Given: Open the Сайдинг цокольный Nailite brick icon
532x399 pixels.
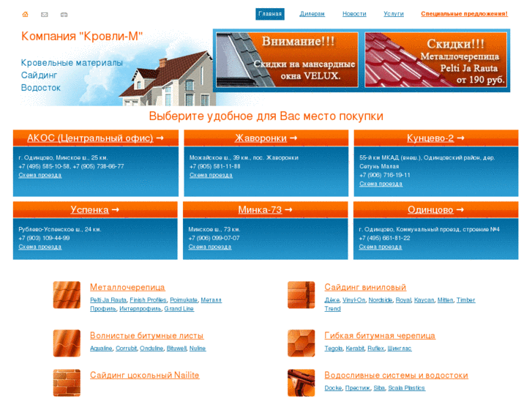Looking at the screenshot, I should pyautogui.click(x=67, y=383).
